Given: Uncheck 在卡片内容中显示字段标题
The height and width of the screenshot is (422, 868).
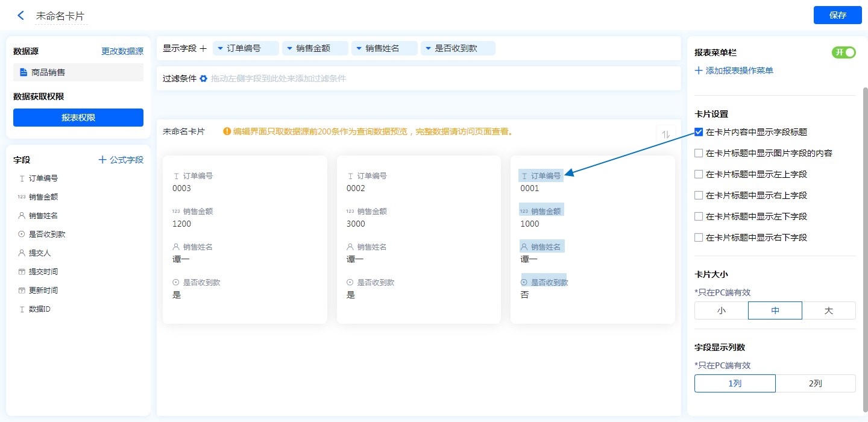Looking at the screenshot, I should point(699,132).
